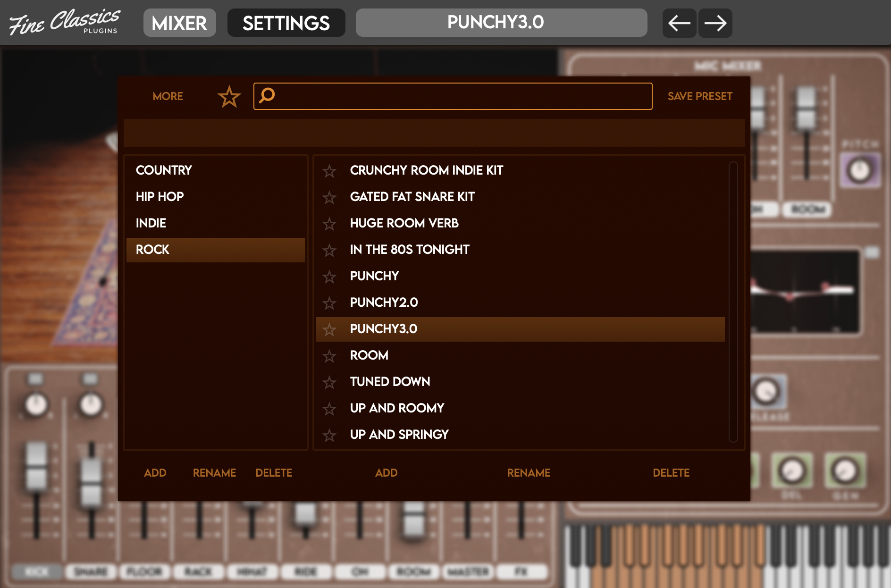891x588 pixels.
Task: Click the next preset right arrow
Action: point(715,23)
